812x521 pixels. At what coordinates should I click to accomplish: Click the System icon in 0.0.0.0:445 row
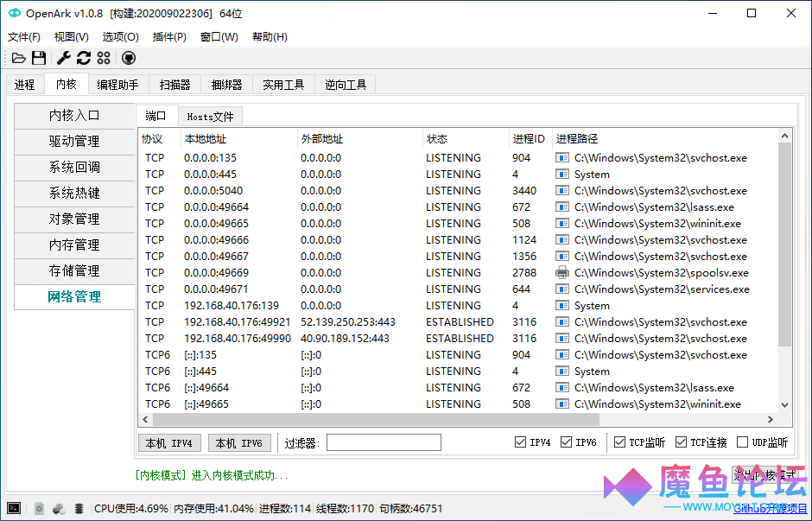[x=561, y=175]
